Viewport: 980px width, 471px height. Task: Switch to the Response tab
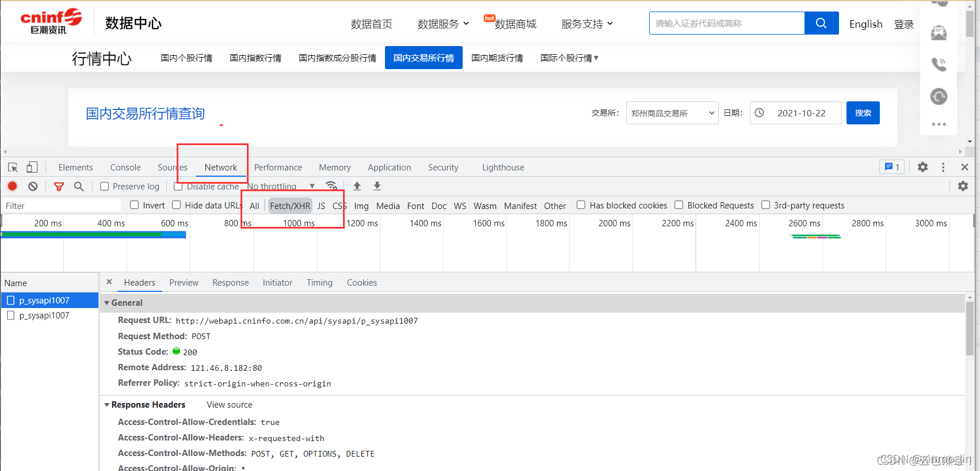pos(230,283)
